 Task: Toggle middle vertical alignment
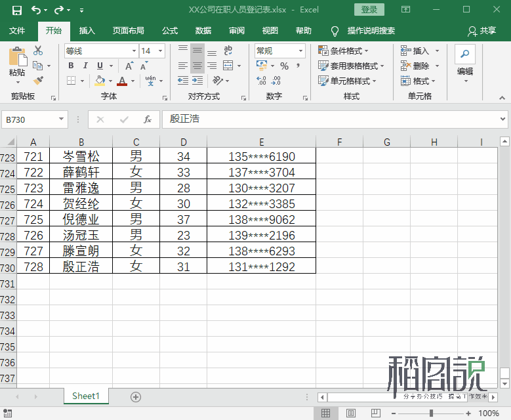tap(197, 51)
